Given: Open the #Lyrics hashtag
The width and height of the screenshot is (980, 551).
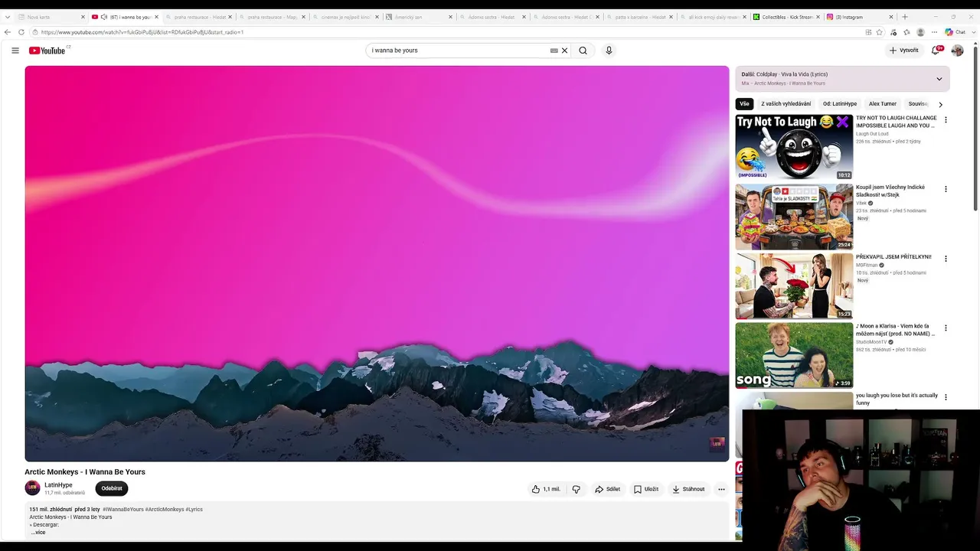Looking at the screenshot, I should (194, 510).
